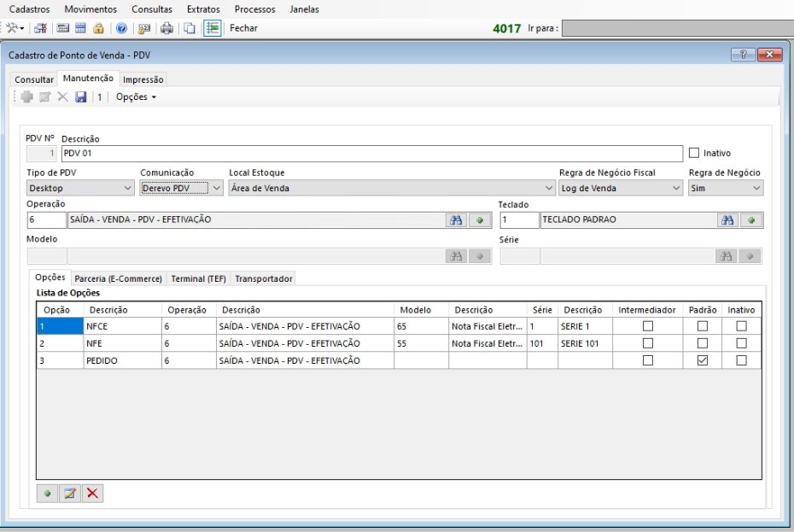
Task: Uncheck Padrão for the PEDIDO row
Action: pos(702,360)
